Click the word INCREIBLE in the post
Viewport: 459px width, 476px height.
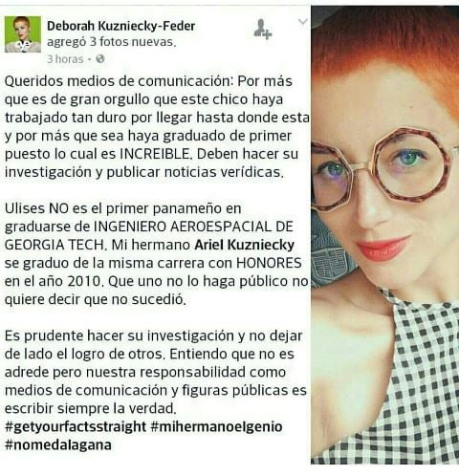tap(156, 154)
